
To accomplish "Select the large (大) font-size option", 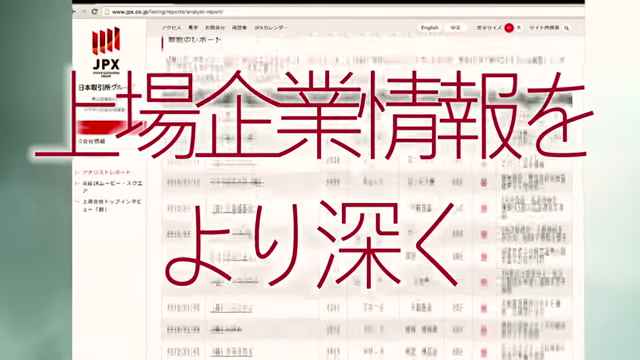I will click(519, 28).
